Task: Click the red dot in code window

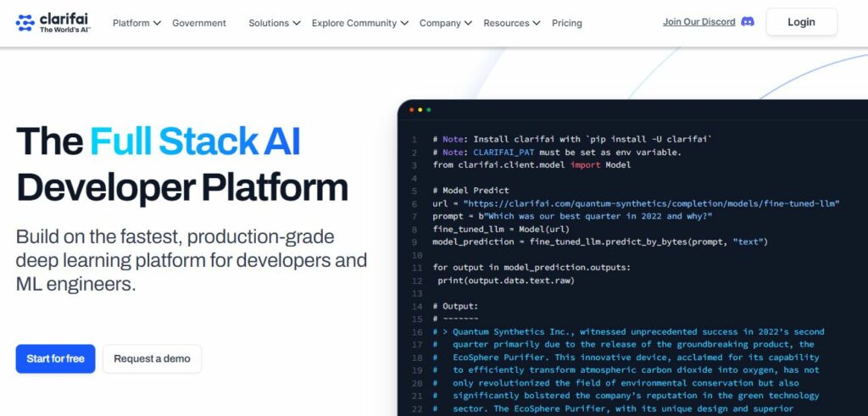Action: (411, 110)
